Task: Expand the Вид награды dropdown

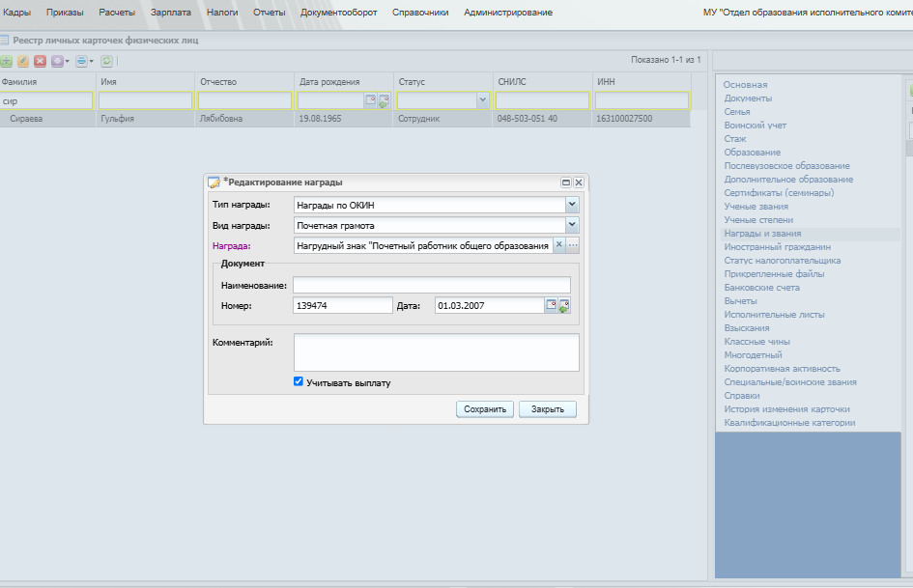Action: 572,225
